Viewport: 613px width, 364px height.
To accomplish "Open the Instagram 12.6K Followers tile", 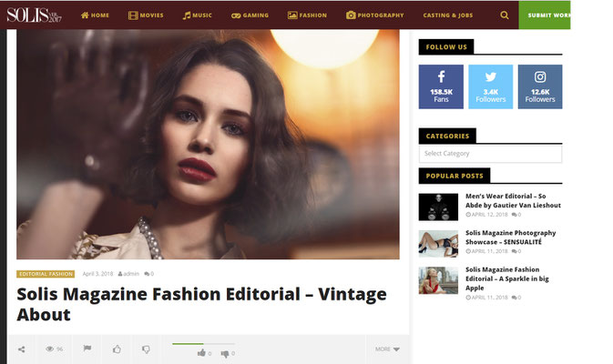I will pyautogui.click(x=540, y=86).
